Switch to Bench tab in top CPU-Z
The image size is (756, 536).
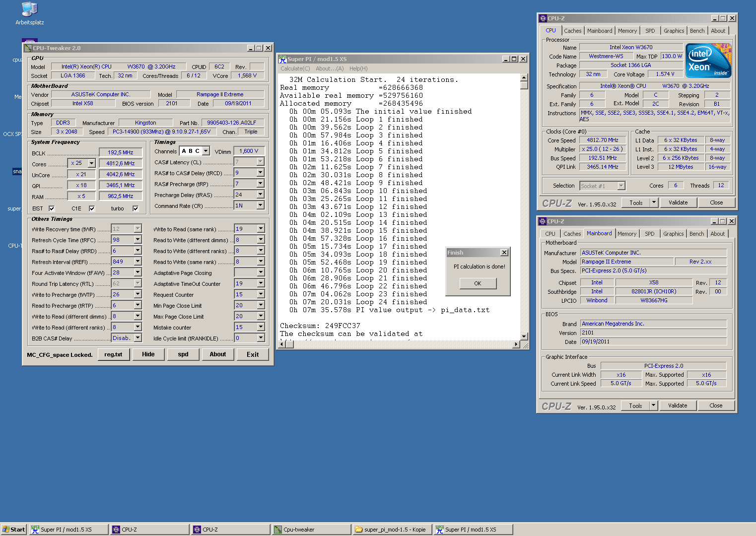tap(697, 31)
